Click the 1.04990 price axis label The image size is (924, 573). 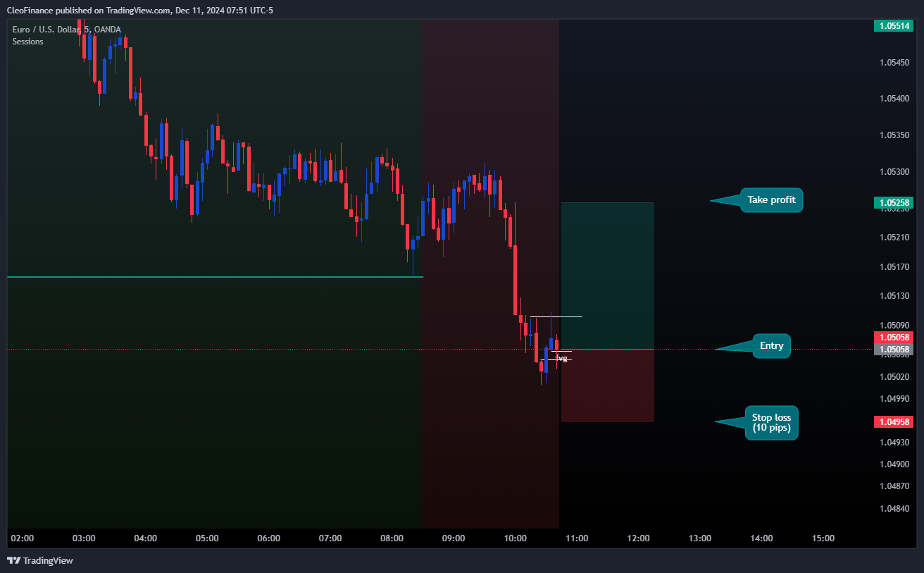point(894,399)
